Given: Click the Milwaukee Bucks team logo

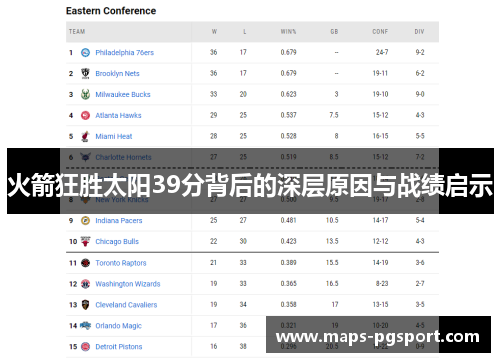Looking at the screenshot, I should coord(85,94).
